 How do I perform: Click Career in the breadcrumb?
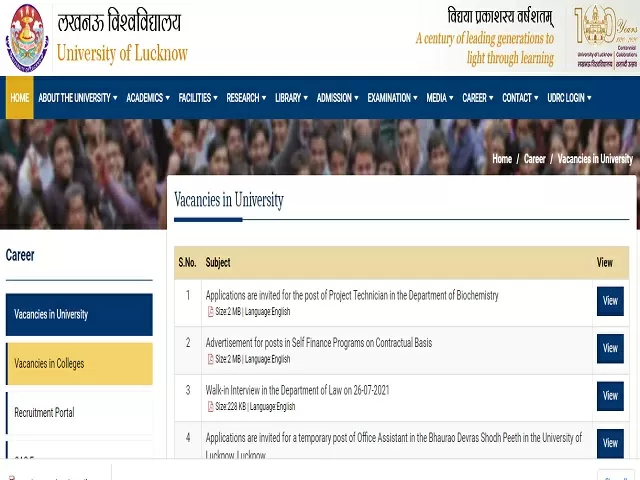click(534, 159)
